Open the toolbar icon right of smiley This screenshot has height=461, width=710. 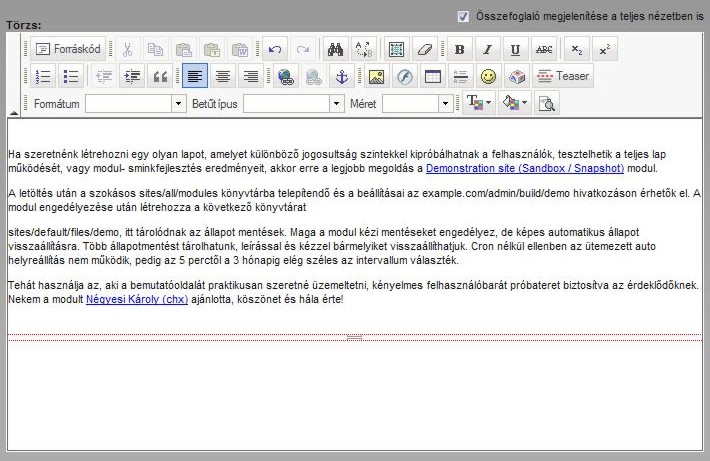click(x=517, y=76)
